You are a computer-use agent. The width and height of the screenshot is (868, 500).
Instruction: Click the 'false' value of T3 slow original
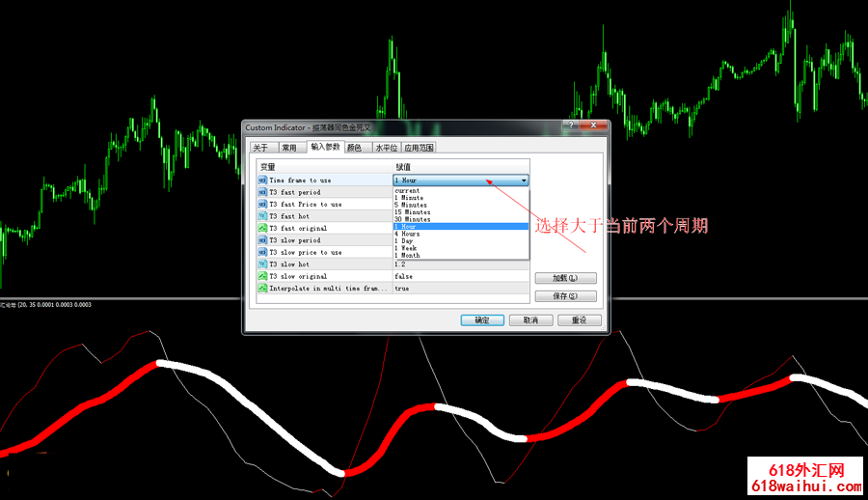coord(403,276)
